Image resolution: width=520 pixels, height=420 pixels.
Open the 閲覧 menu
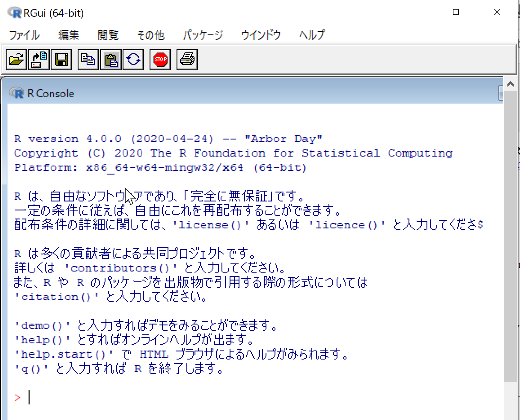108,35
